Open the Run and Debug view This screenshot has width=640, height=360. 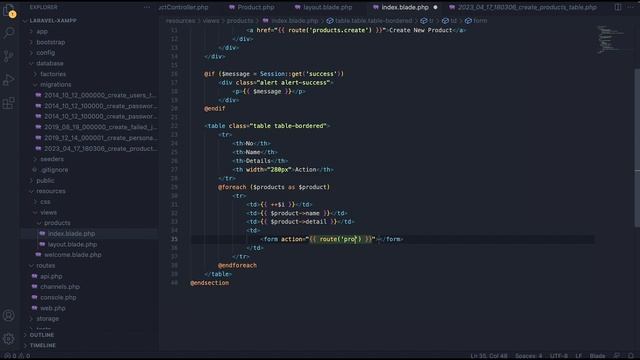9,80
